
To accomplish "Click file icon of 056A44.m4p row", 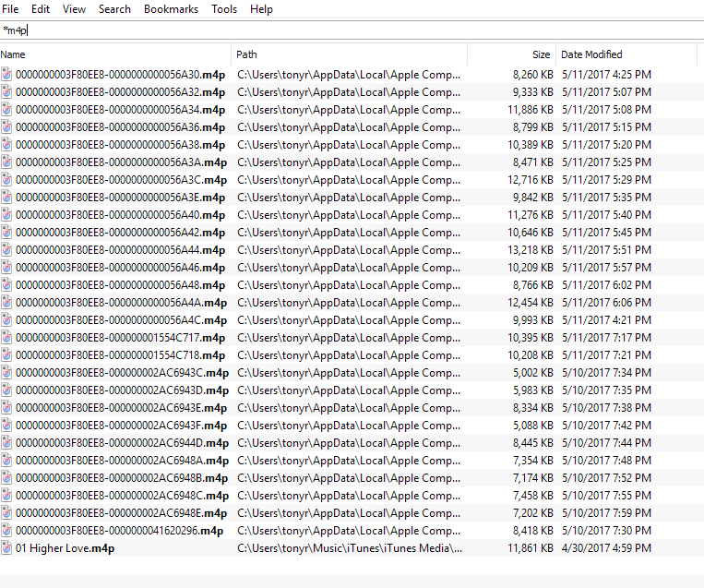I will click(x=6, y=250).
